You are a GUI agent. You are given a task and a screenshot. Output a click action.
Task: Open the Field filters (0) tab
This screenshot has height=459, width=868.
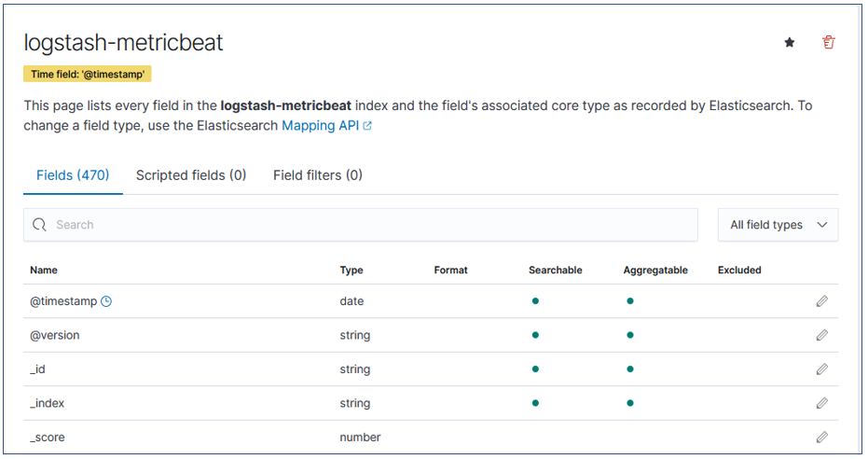[318, 175]
